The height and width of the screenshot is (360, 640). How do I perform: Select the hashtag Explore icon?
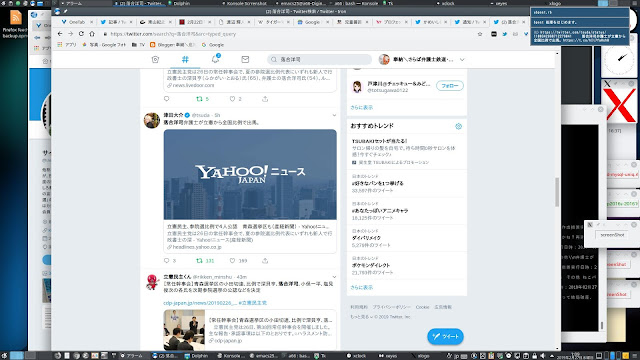[185, 60]
